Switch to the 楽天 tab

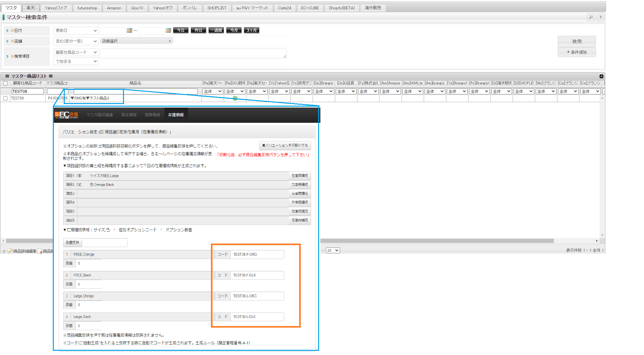pos(31,8)
